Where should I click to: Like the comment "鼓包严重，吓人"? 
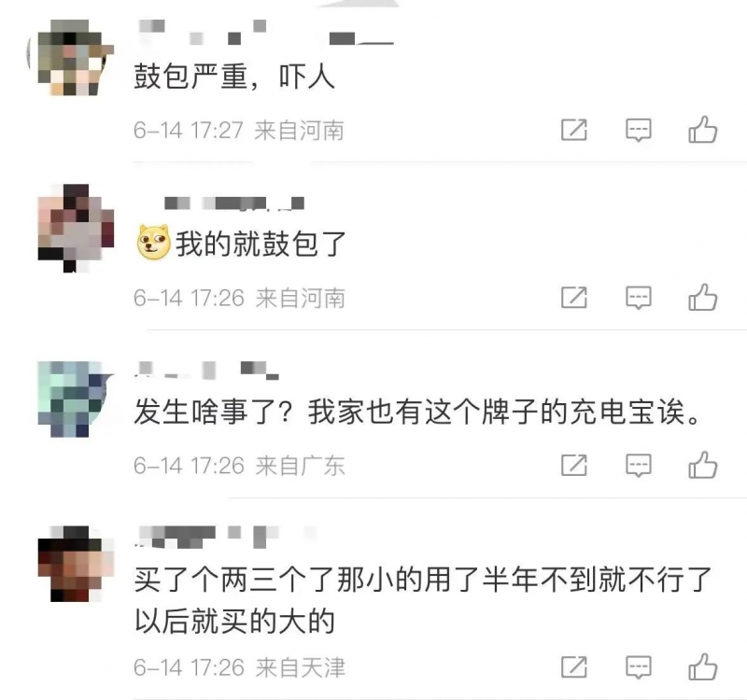coord(703,129)
